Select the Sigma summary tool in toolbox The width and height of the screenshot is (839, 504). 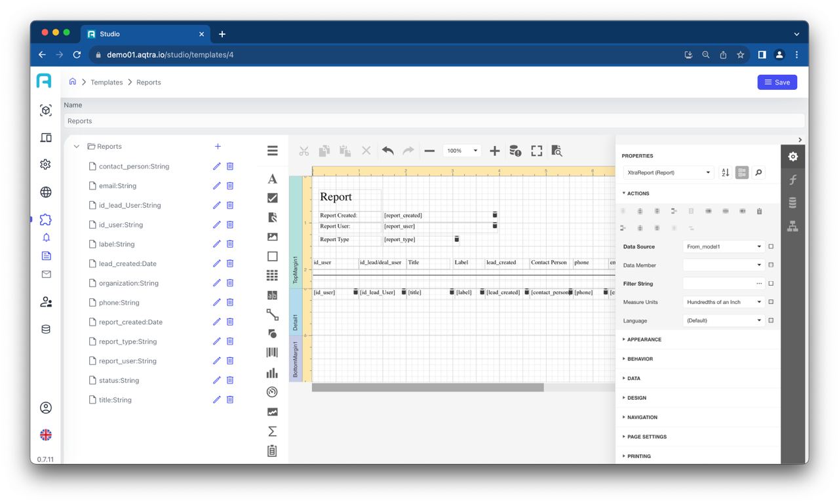pos(273,431)
